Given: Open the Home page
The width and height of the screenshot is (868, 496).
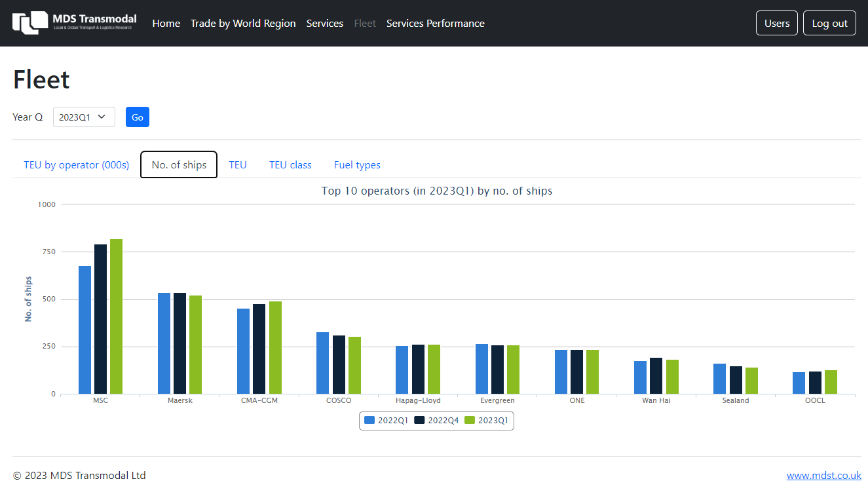Looking at the screenshot, I should click(x=166, y=24).
